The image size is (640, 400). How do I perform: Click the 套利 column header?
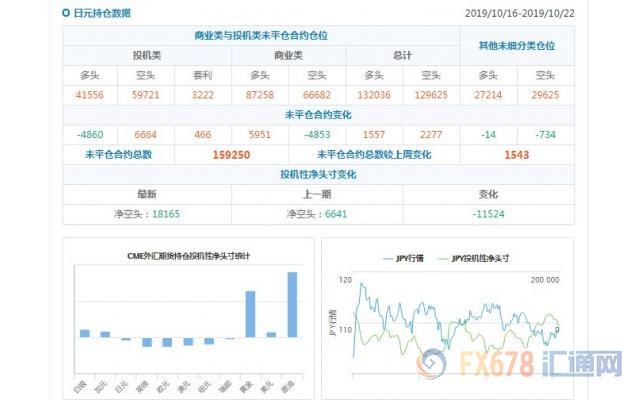(x=203, y=75)
